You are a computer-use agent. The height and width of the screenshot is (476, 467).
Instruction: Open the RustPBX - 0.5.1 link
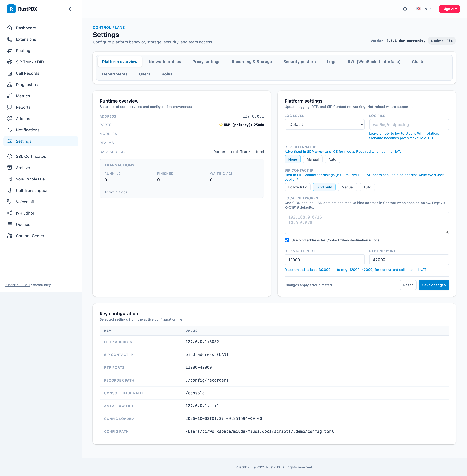coord(17,285)
